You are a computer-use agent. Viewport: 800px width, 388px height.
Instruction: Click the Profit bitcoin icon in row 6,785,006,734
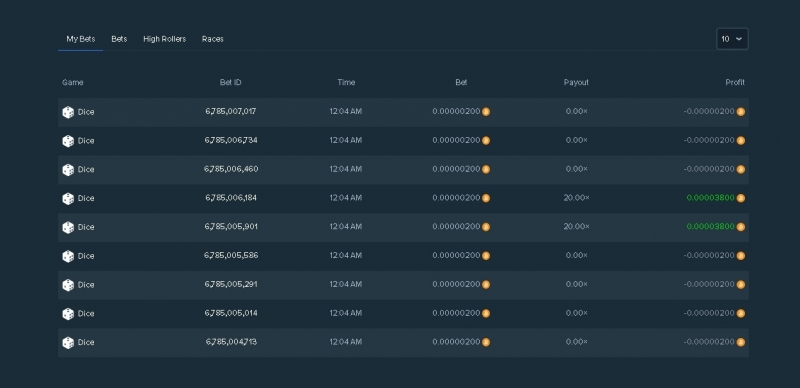740,140
